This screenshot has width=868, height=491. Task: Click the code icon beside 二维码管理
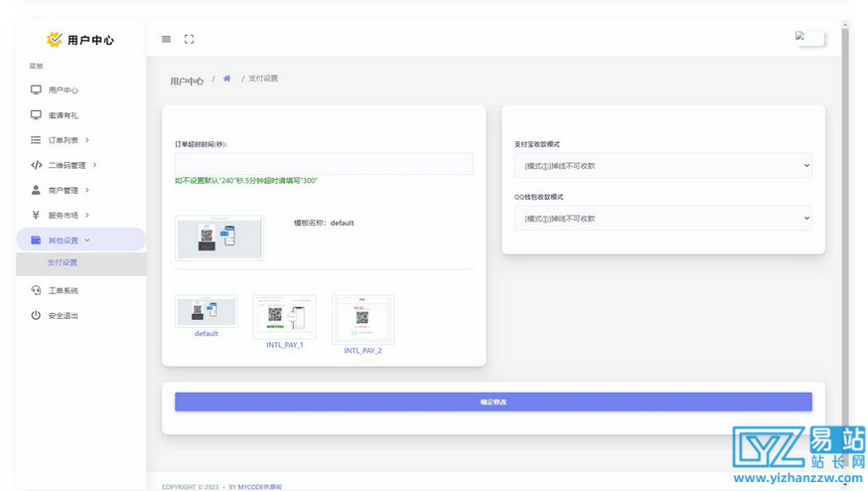coord(36,165)
